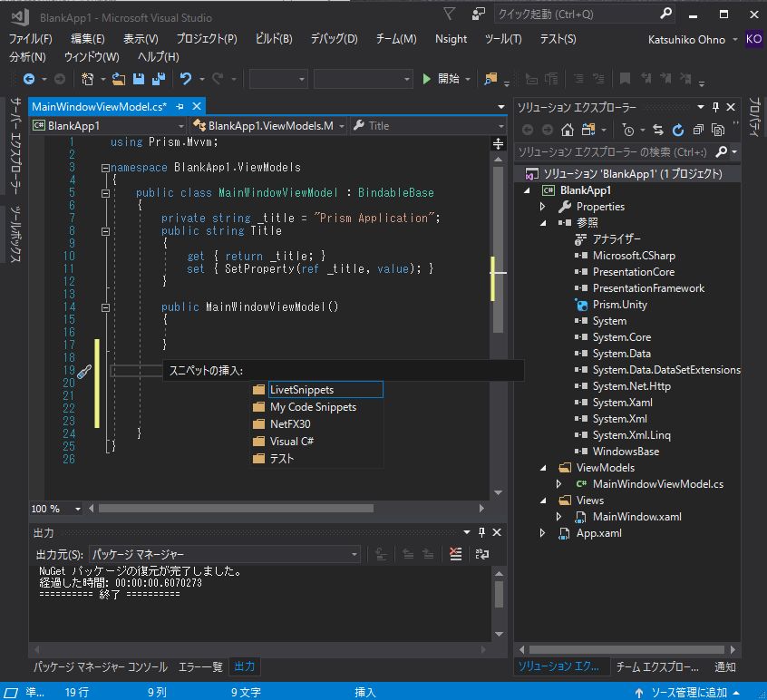Open the ファイル(F) menu
Viewport: 767px width, 700px height.
pos(30,39)
